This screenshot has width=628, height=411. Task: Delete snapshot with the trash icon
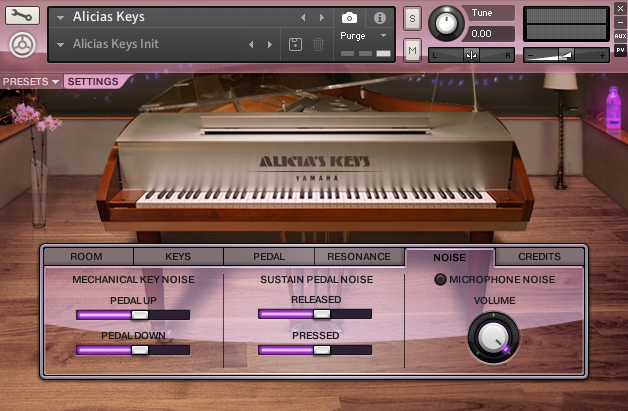point(318,44)
